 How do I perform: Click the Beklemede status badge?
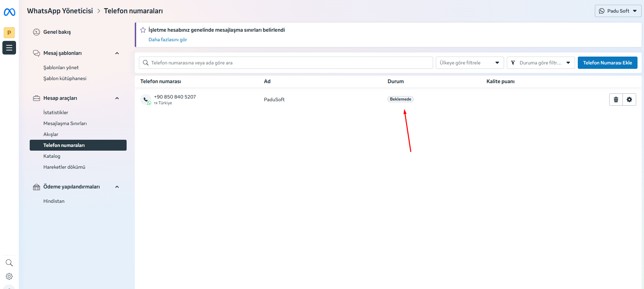coord(400,99)
